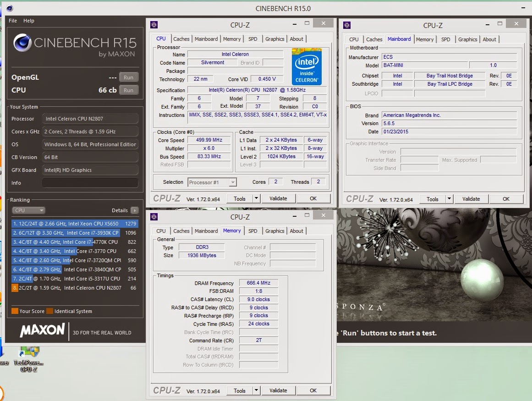Click OK in Mainboard window
Image resolution: width=532 pixels, height=401 pixels.
[506, 199]
